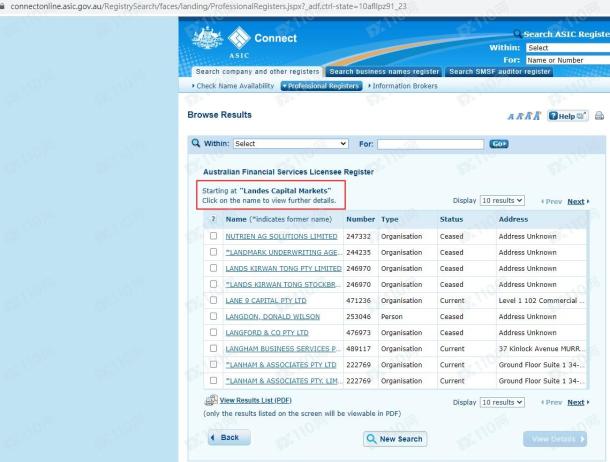The height and width of the screenshot is (462, 610).
Task: Open Professional Registers menu item
Action: pos(321,86)
